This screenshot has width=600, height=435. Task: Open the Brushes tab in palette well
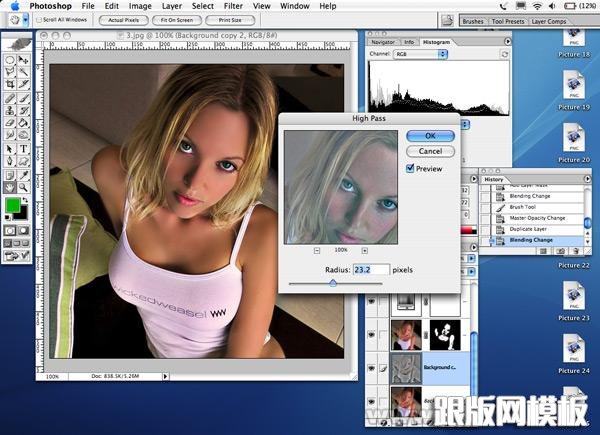[473, 21]
